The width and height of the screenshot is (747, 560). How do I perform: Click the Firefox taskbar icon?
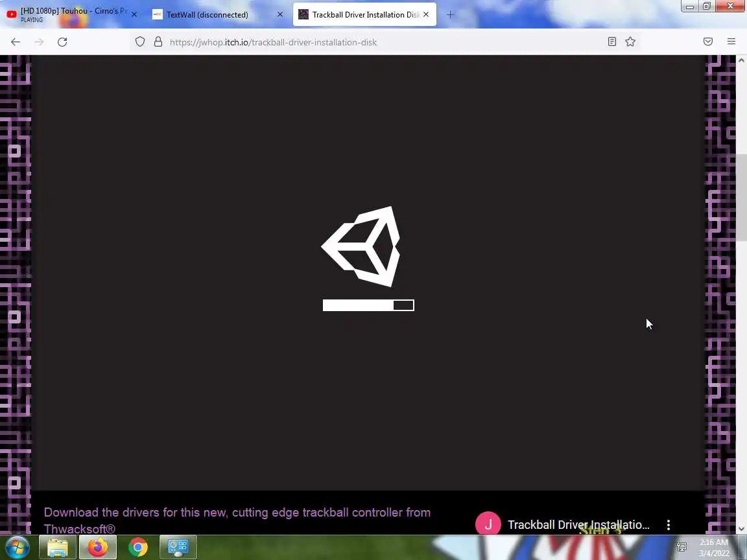(98, 547)
